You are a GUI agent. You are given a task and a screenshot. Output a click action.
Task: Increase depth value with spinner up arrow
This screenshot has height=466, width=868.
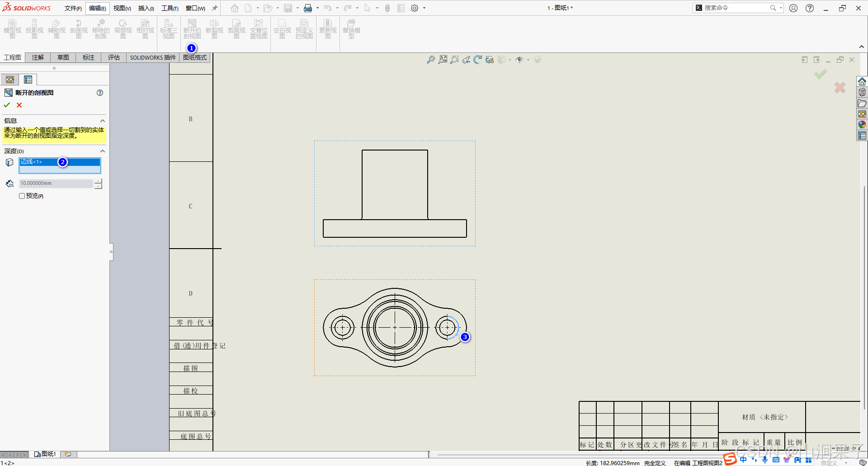point(98,181)
